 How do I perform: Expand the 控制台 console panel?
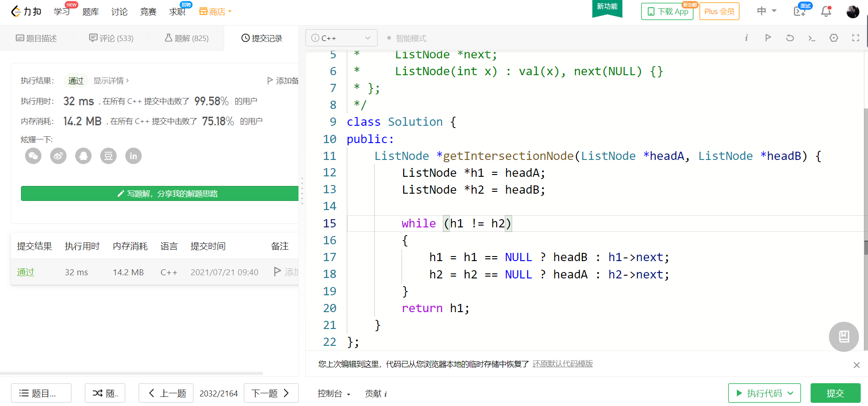334,393
